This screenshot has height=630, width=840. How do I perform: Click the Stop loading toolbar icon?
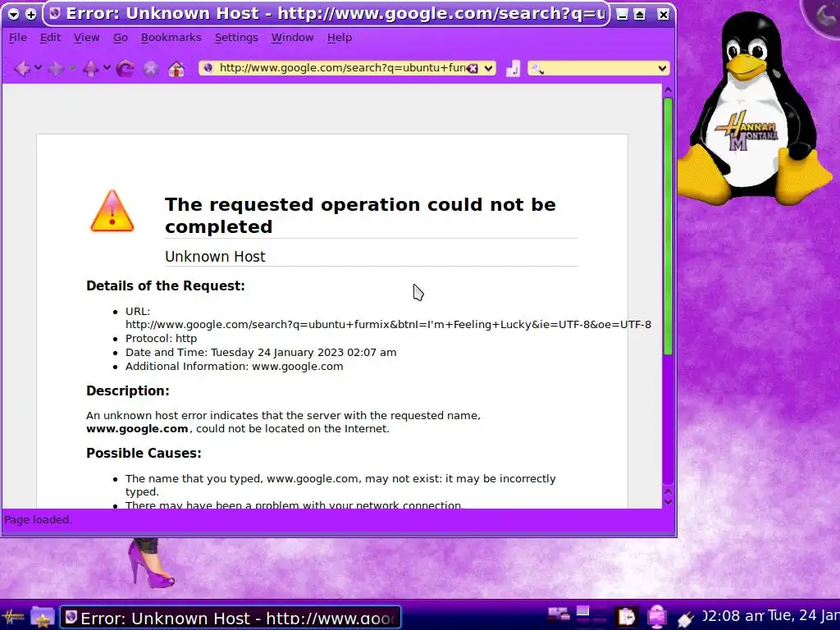point(151,69)
